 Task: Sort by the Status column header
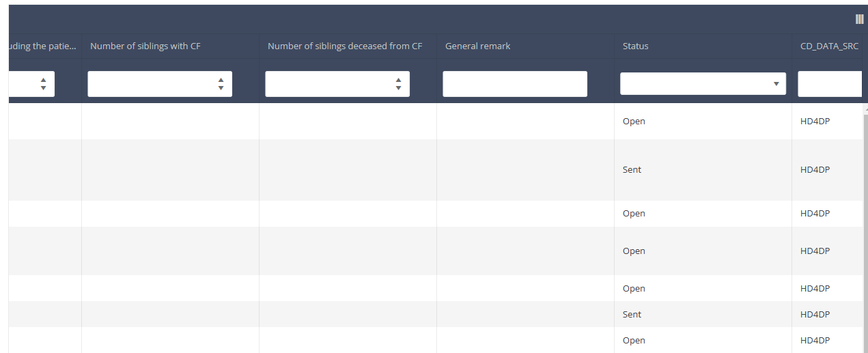(x=636, y=46)
